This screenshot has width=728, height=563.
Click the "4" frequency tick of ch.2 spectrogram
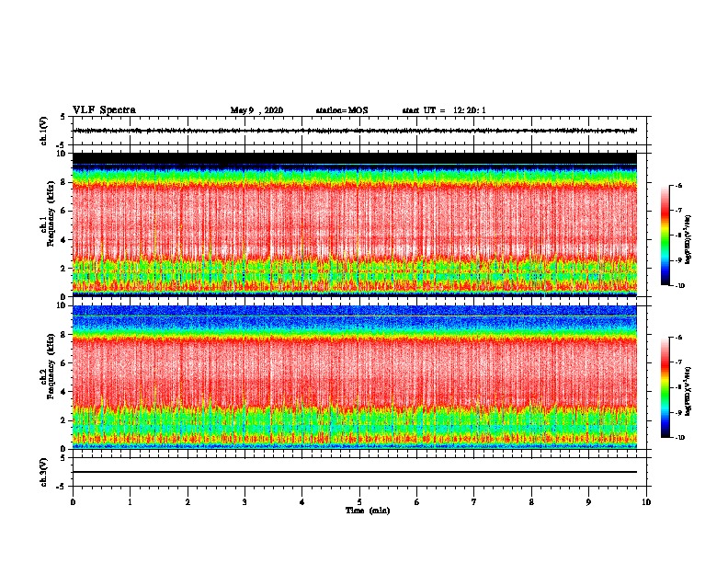[63, 392]
